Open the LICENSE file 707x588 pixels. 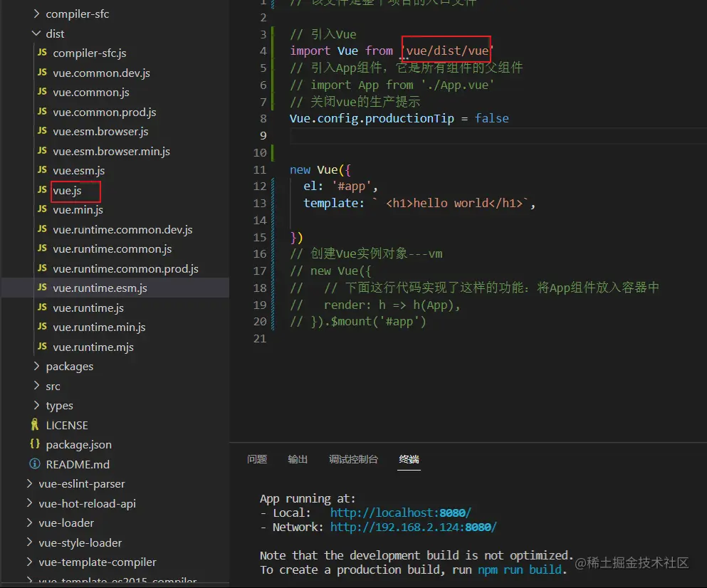coord(67,425)
